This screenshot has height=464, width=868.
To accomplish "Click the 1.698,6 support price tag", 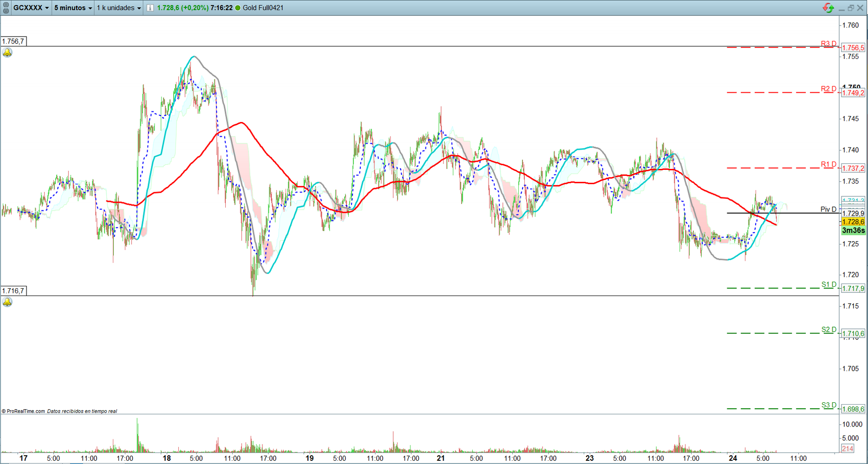I will click(x=853, y=409).
